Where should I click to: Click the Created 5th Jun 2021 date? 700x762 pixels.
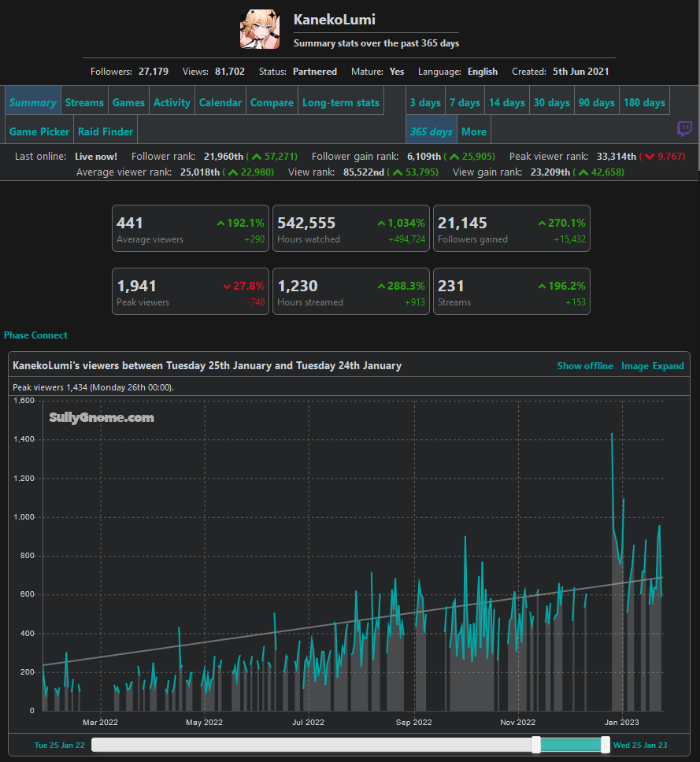tap(580, 72)
